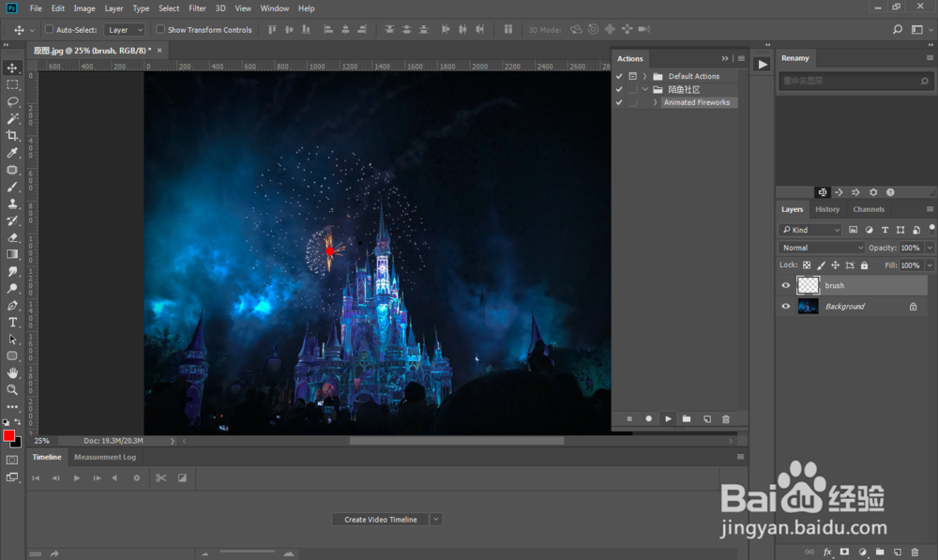Click the Create Video Timeline button
The width and height of the screenshot is (938, 560).
click(380, 520)
